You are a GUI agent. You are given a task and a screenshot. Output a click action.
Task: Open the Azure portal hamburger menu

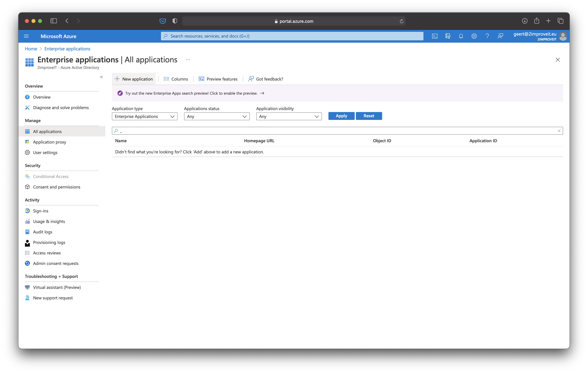tap(26, 36)
